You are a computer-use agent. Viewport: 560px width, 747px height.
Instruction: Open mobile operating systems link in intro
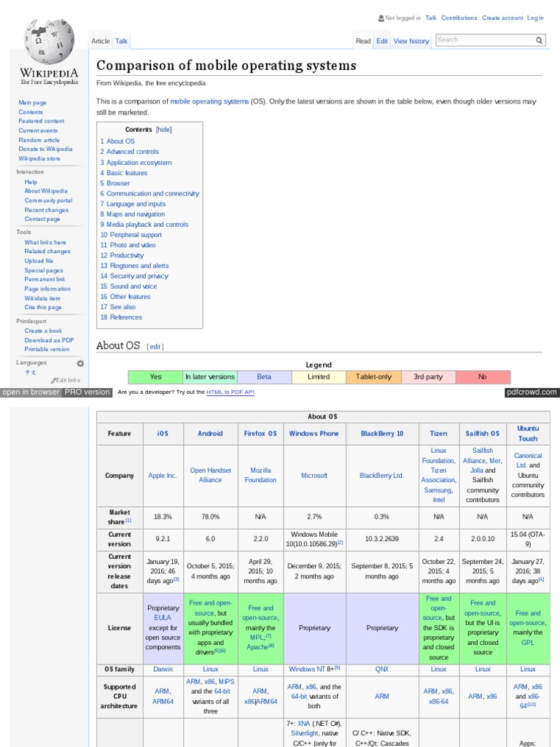pyautogui.click(x=209, y=101)
